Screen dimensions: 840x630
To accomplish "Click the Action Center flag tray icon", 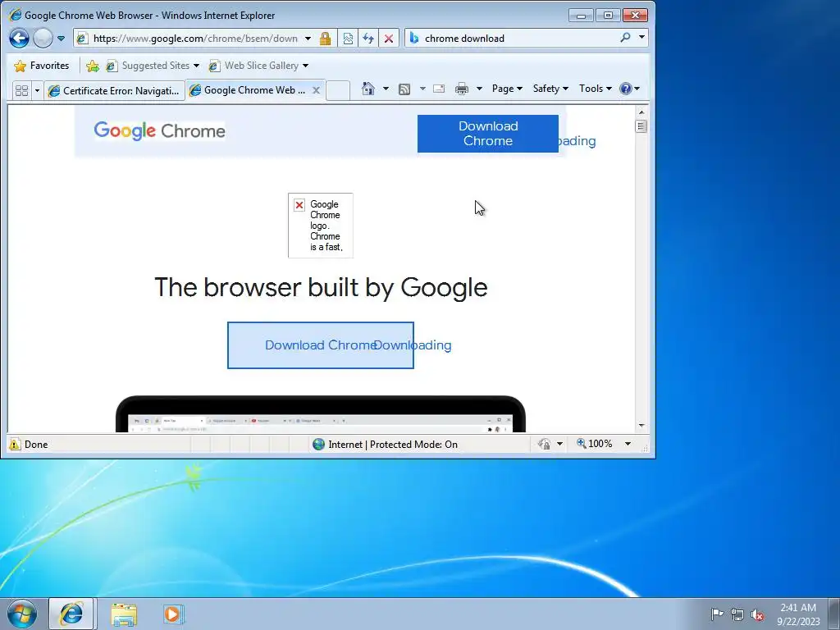I will pos(717,614).
